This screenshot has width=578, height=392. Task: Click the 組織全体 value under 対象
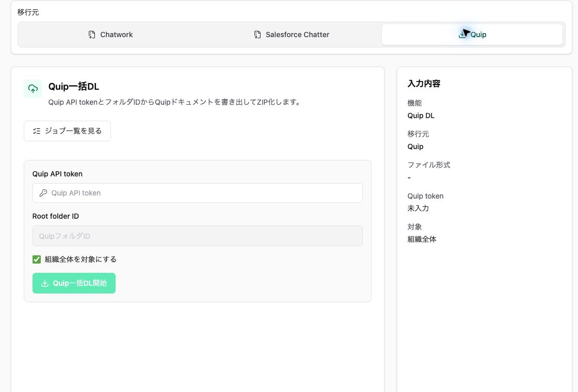coord(422,239)
